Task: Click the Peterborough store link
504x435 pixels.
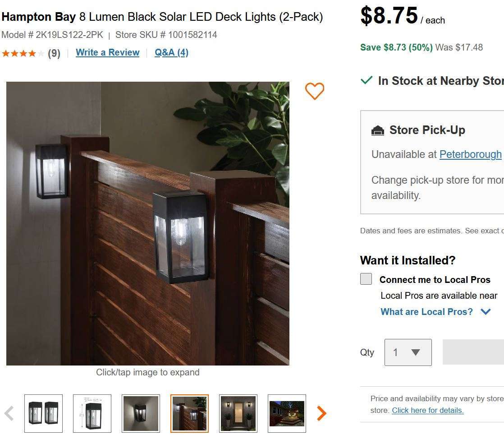Action: tap(470, 154)
